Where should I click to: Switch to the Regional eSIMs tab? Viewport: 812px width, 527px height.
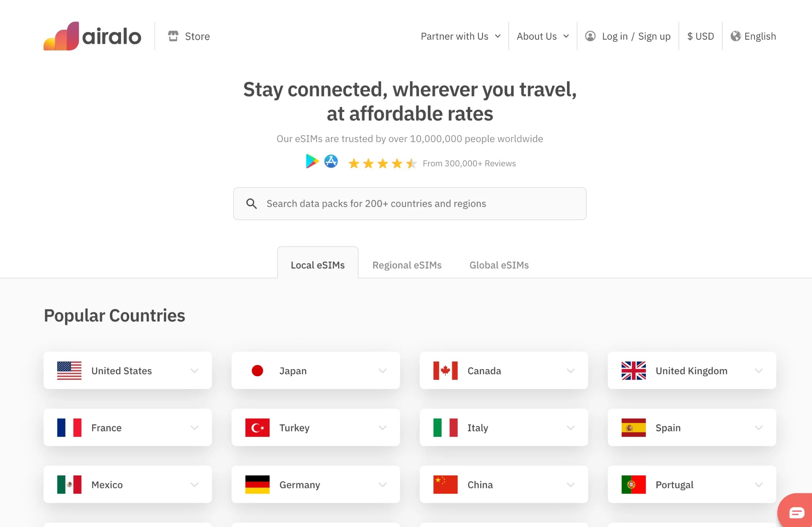pos(407,265)
